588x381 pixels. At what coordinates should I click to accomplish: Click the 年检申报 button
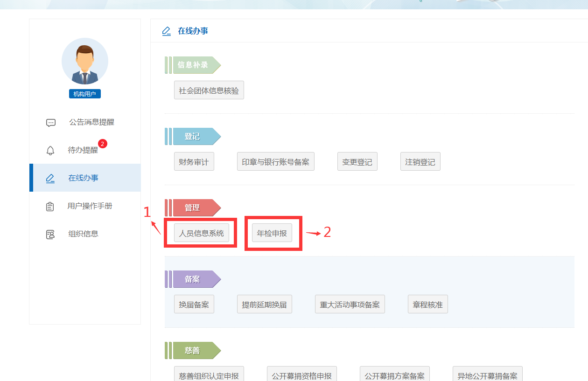(x=272, y=233)
